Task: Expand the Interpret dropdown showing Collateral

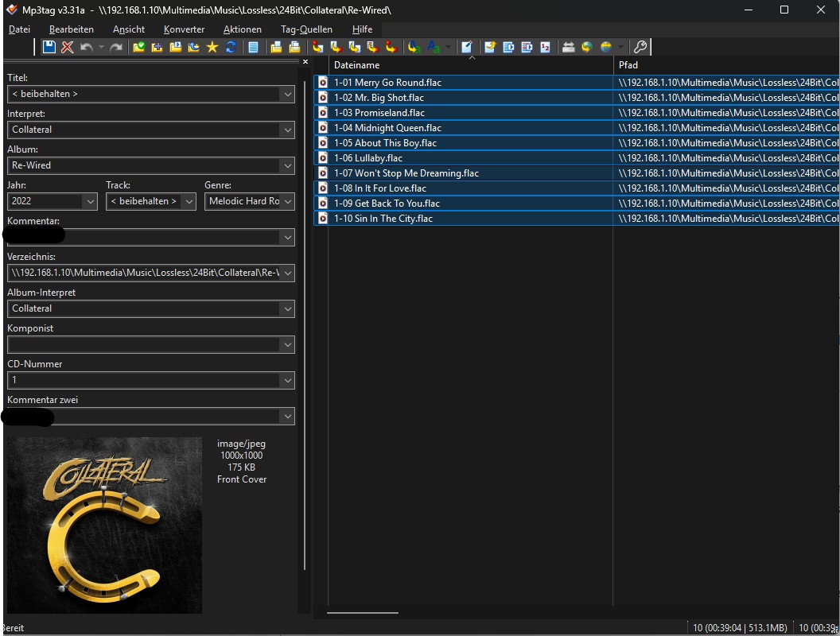Action: click(288, 130)
